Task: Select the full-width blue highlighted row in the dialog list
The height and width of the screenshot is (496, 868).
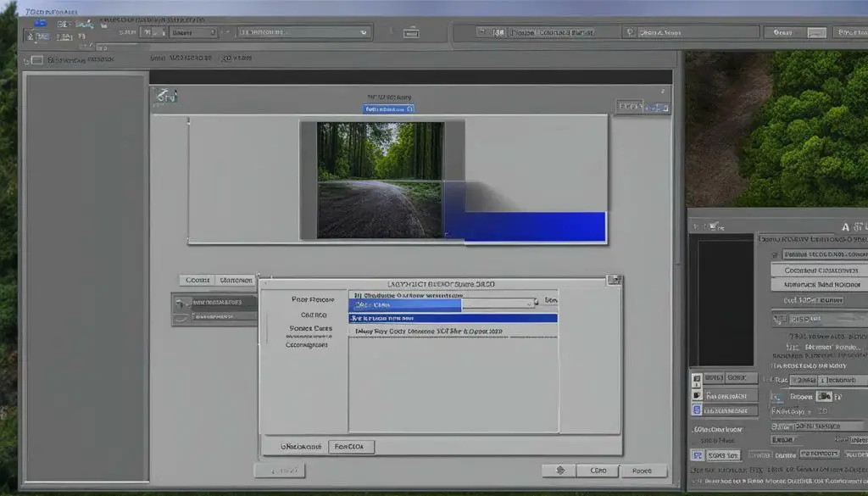Action: click(453, 318)
